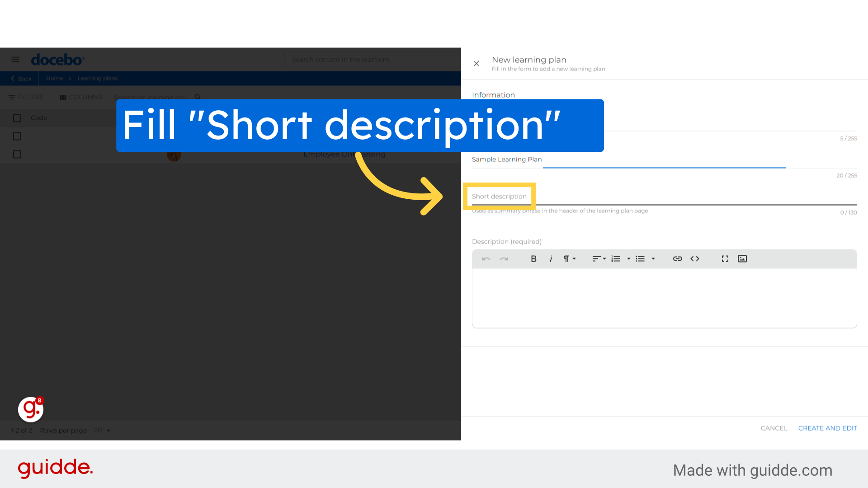Click CREATE AND EDIT button
This screenshot has width=868, height=488.
[827, 428]
